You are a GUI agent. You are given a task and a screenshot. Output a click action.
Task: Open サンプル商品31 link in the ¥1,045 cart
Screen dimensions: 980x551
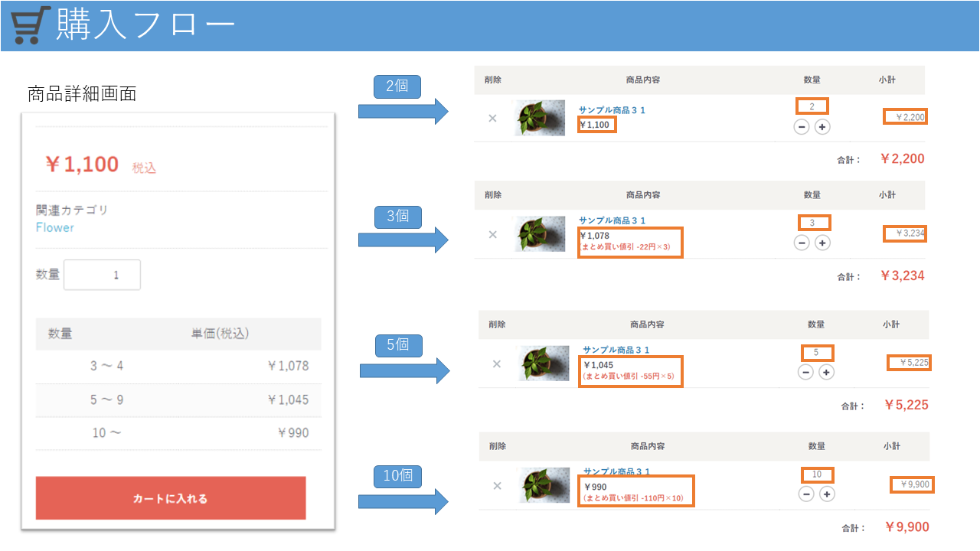pos(616,350)
